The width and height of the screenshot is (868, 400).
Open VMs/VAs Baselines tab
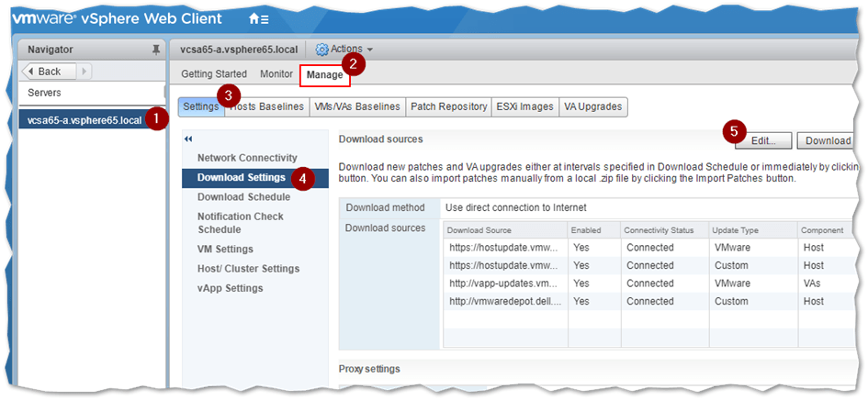357,106
